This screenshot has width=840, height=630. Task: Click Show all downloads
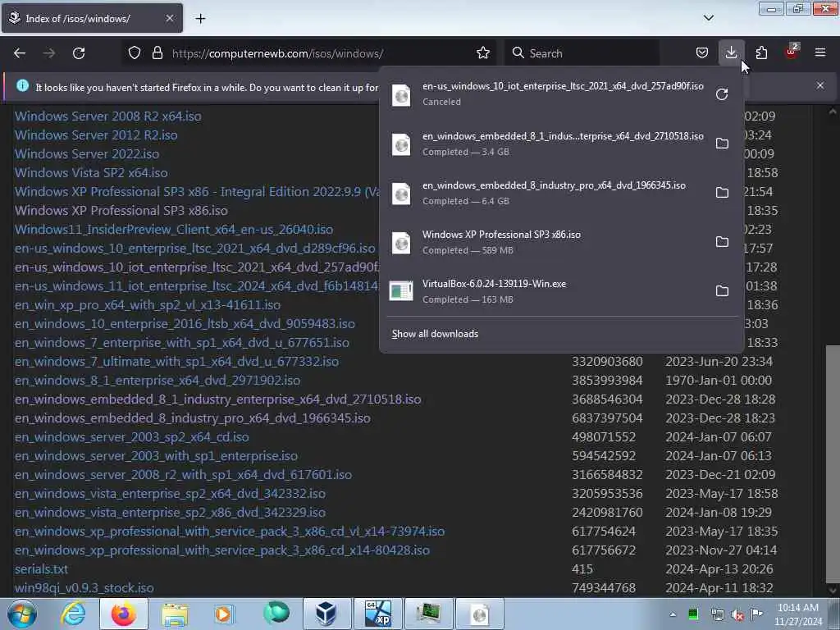point(435,334)
